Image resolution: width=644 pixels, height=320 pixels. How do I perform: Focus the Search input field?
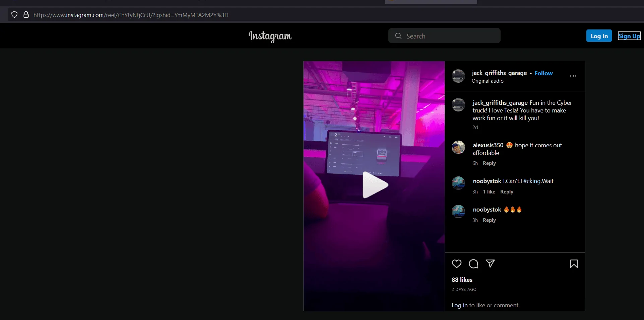coord(444,36)
